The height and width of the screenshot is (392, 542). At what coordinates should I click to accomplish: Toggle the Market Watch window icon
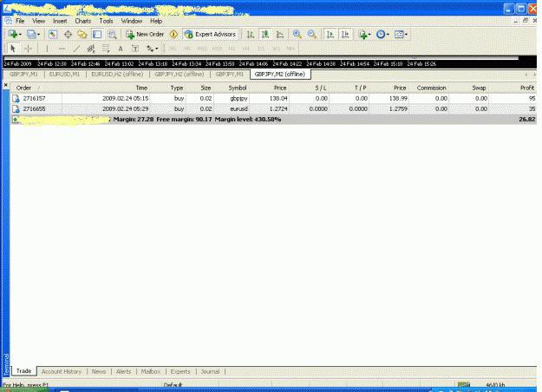tap(53, 34)
